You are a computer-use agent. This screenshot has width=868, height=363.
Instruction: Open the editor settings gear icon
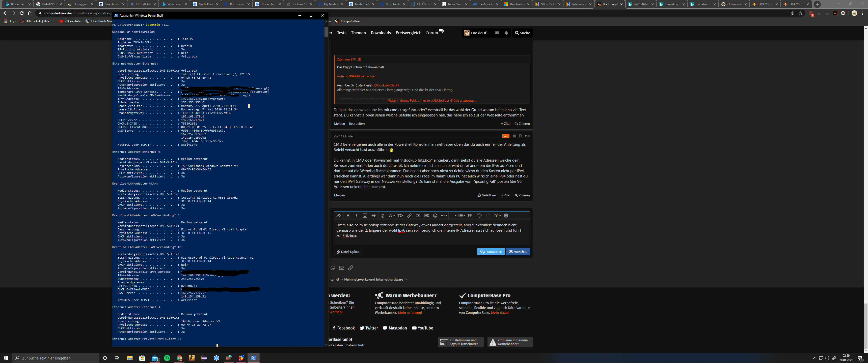(506, 216)
